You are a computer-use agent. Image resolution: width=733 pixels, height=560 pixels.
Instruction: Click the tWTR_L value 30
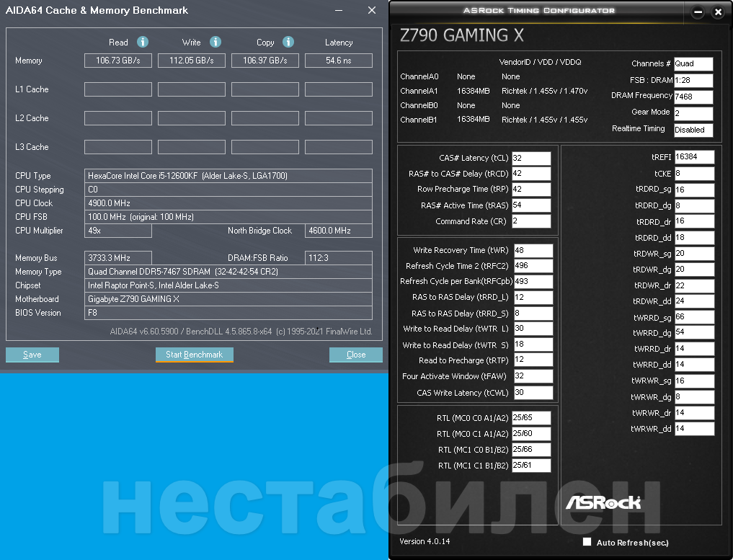533,329
